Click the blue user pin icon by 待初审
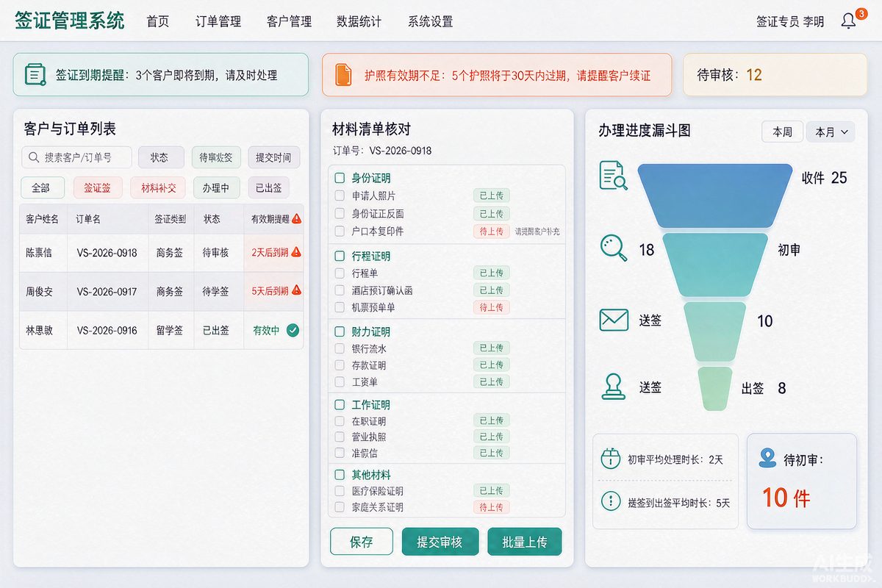The width and height of the screenshot is (882, 588). pyautogui.click(x=767, y=459)
